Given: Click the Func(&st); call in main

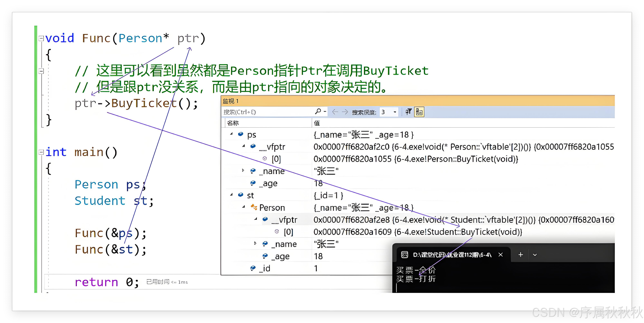Looking at the screenshot, I should pos(110,250).
